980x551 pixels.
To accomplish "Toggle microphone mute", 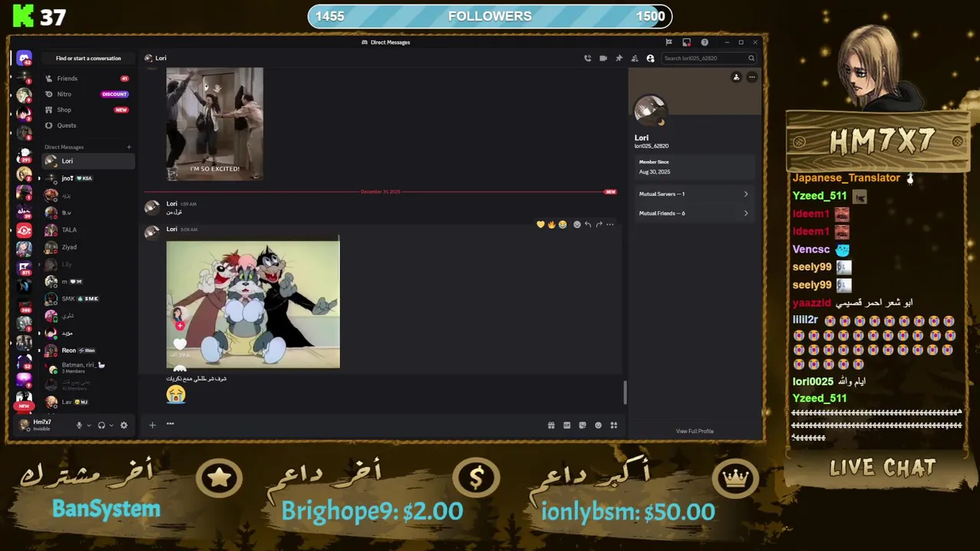I will pyautogui.click(x=79, y=425).
